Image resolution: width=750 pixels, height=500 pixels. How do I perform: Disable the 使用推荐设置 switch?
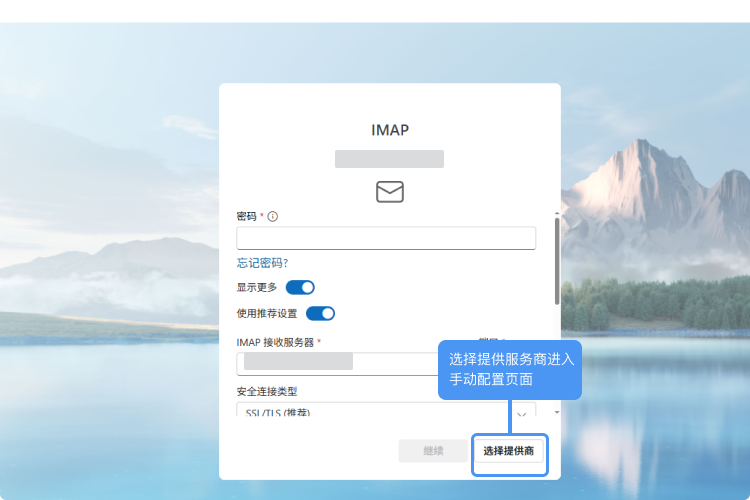click(x=320, y=313)
